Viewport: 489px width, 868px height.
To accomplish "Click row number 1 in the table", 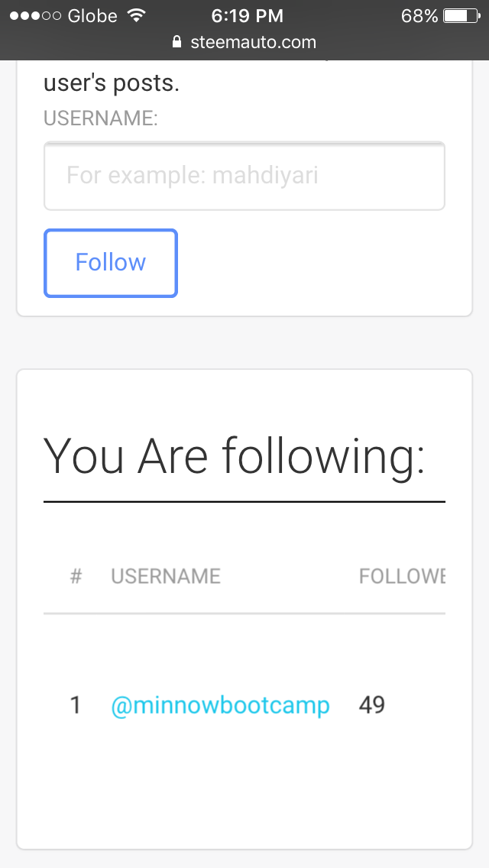I will pos(75,705).
